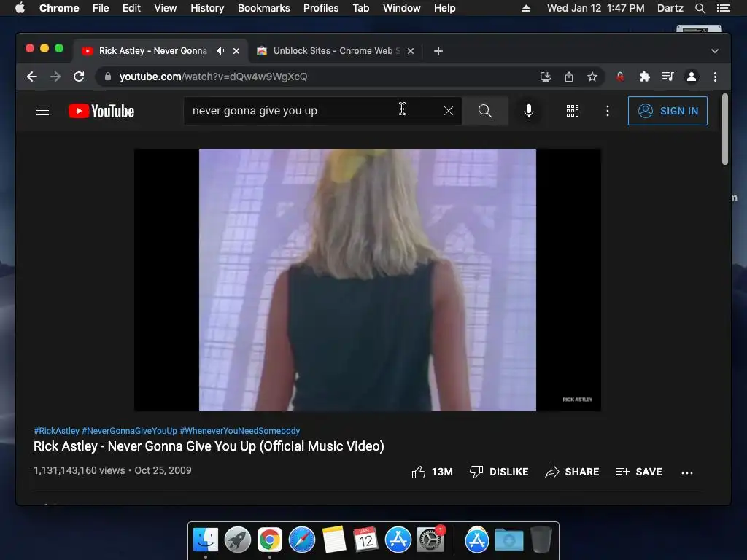747x560 pixels.
Task: Open the #NeverGonnaGiveYouUp hashtag link
Action: (130, 431)
